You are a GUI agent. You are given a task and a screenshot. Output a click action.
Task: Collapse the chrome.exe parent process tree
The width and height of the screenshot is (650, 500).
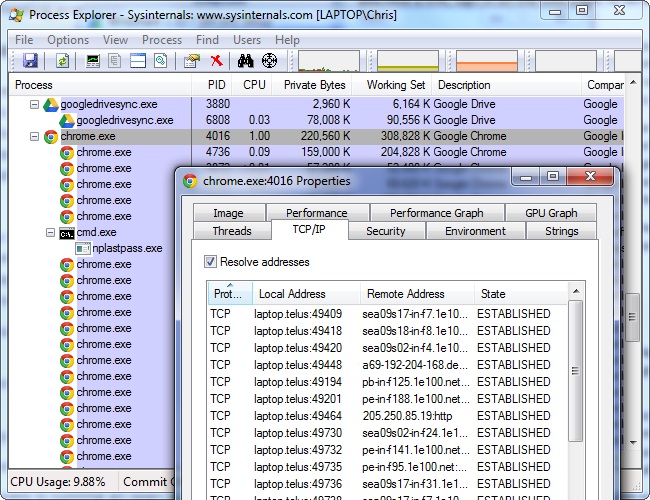pyautogui.click(x=34, y=136)
